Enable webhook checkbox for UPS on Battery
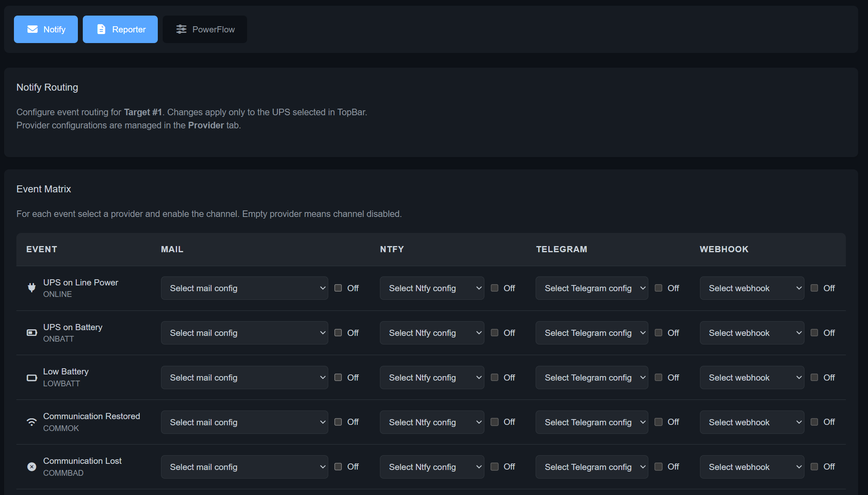868x495 pixels. (x=814, y=333)
